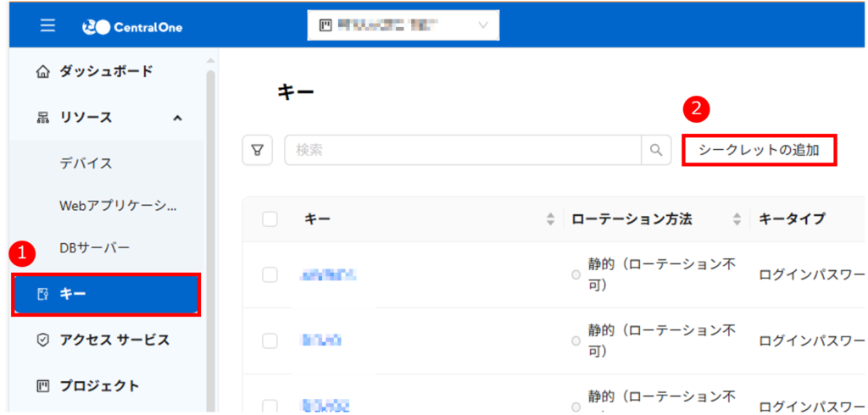Collapse the リソース section chevron
Screen dimensions: 868x415
coord(177,118)
